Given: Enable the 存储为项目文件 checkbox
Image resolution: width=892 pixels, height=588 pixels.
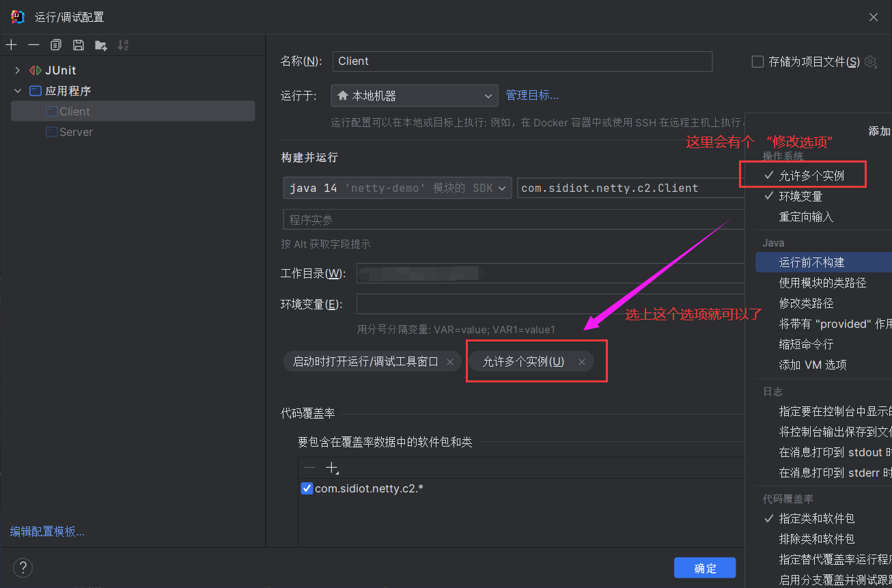Looking at the screenshot, I should coord(757,62).
